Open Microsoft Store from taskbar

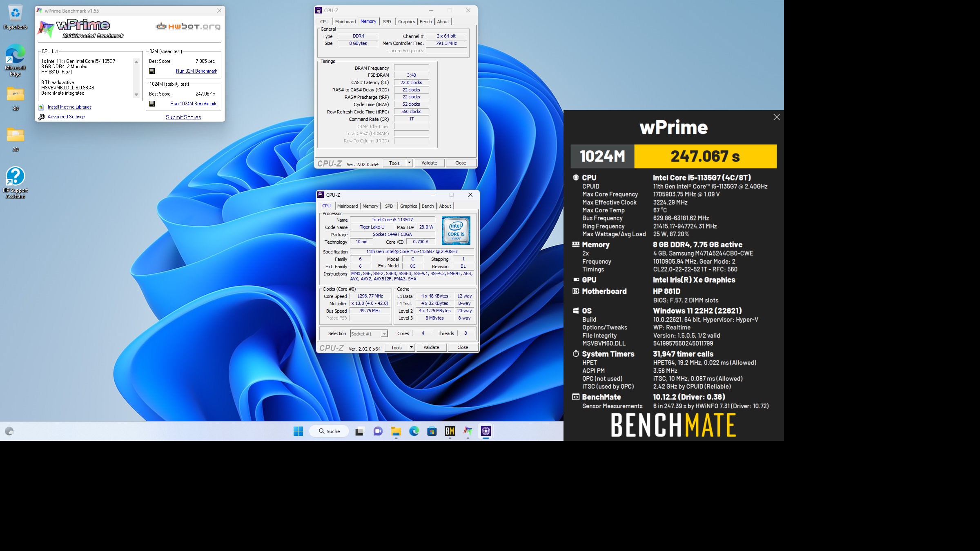432,431
